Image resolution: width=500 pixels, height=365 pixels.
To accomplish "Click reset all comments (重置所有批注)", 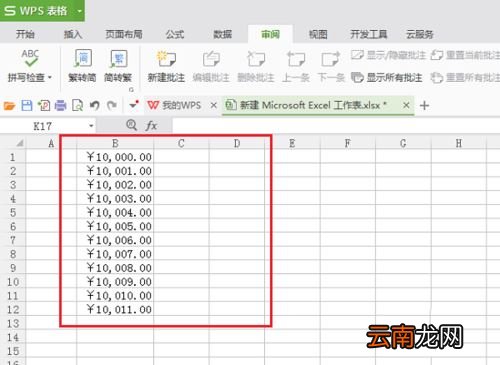I will 465,78.
